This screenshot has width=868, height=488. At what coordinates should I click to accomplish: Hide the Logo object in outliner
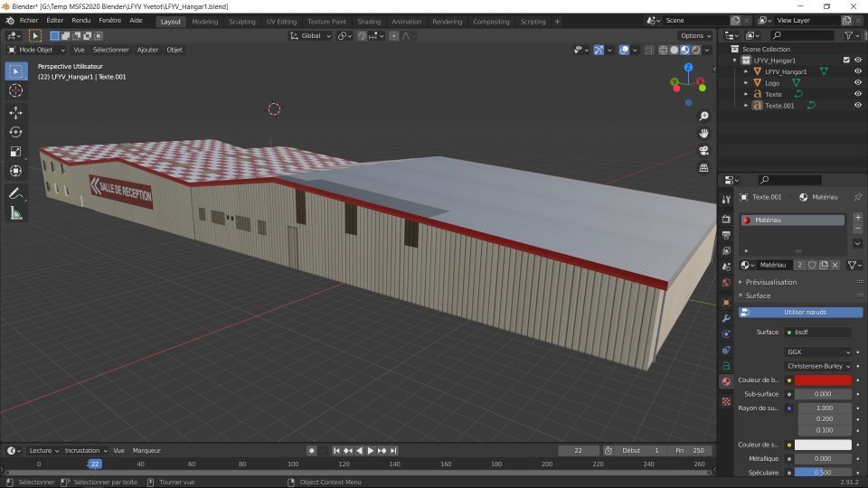[857, 82]
